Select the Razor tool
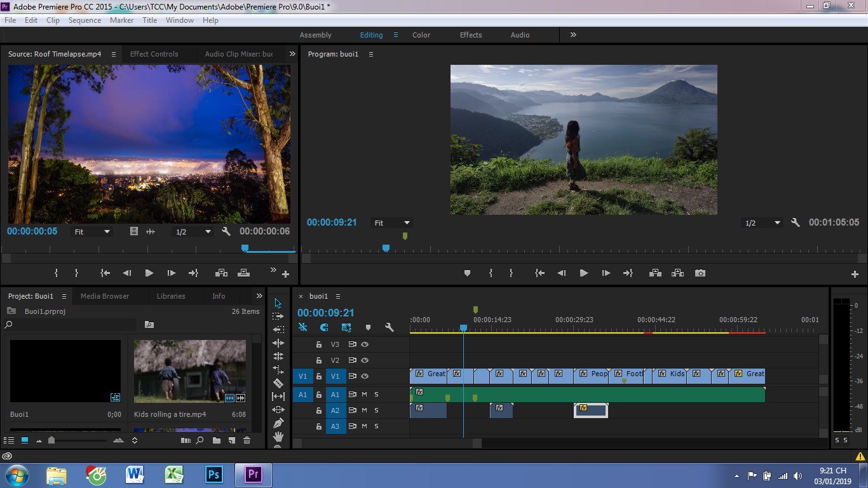Image resolution: width=868 pixels, height=488 pixels. click(278, 383)
